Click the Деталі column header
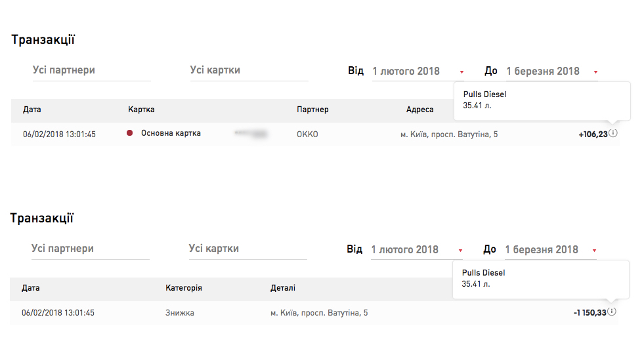 [x=282, y=288]
